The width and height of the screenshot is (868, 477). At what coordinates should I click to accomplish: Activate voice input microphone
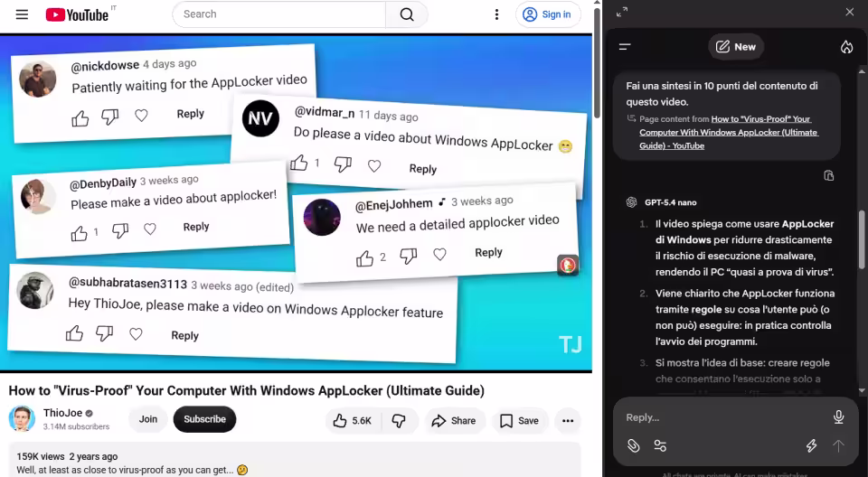click(x=839, y=417)
